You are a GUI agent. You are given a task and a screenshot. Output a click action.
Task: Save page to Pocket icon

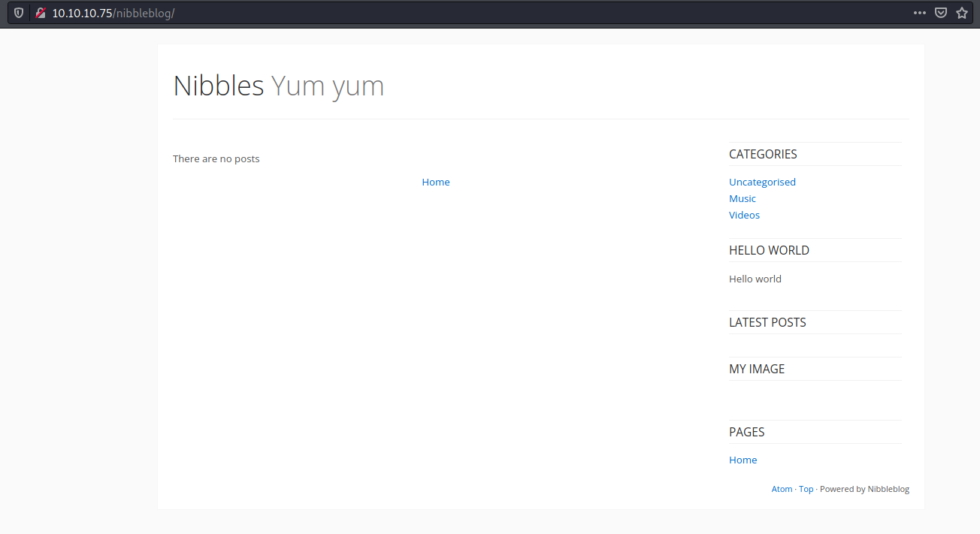pos(941,13)
